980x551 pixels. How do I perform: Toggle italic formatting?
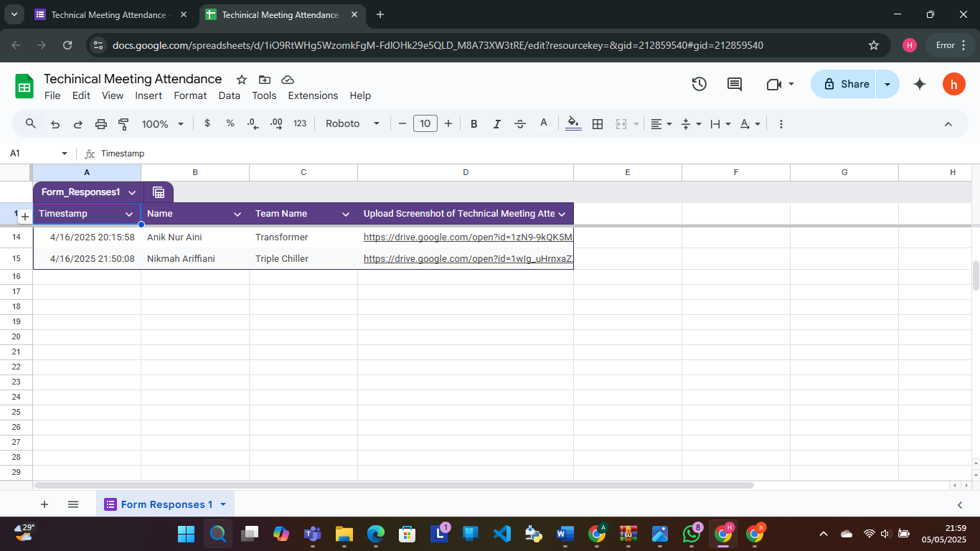coord(496,124)
